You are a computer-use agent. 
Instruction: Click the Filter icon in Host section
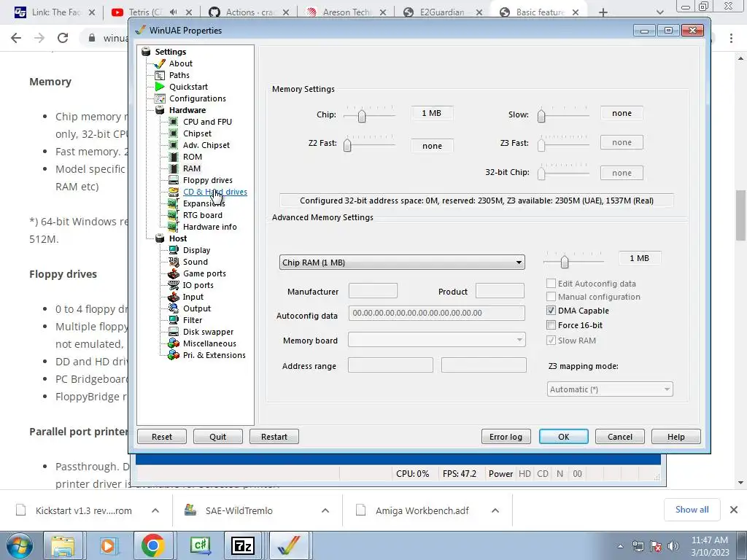pyautogui.click(x=174, y=320)
